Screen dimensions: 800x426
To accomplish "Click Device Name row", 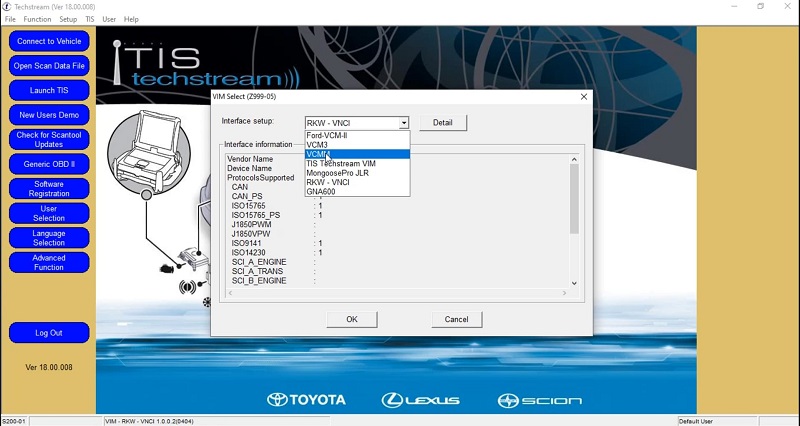I will 249,168.
